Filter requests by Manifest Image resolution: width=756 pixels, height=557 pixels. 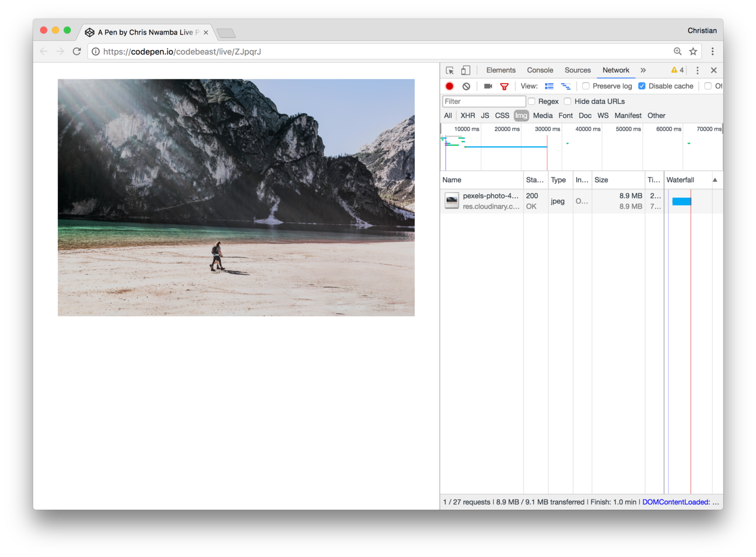pos(628,116)
